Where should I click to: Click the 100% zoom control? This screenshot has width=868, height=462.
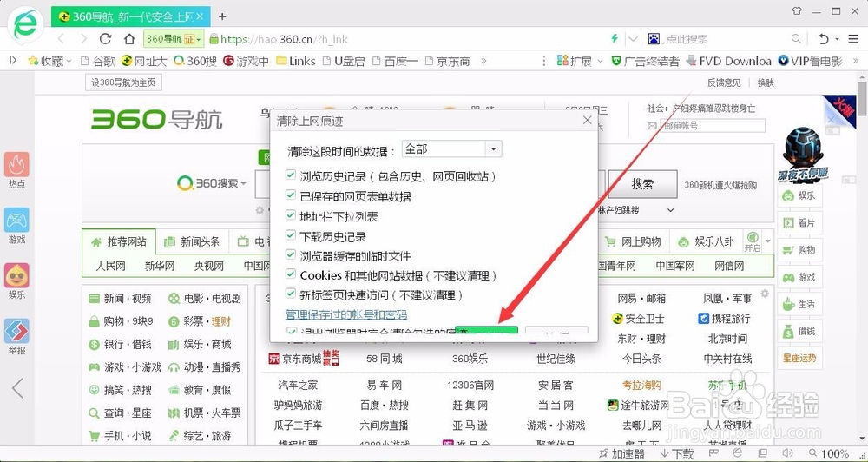(x=829, y=453)
